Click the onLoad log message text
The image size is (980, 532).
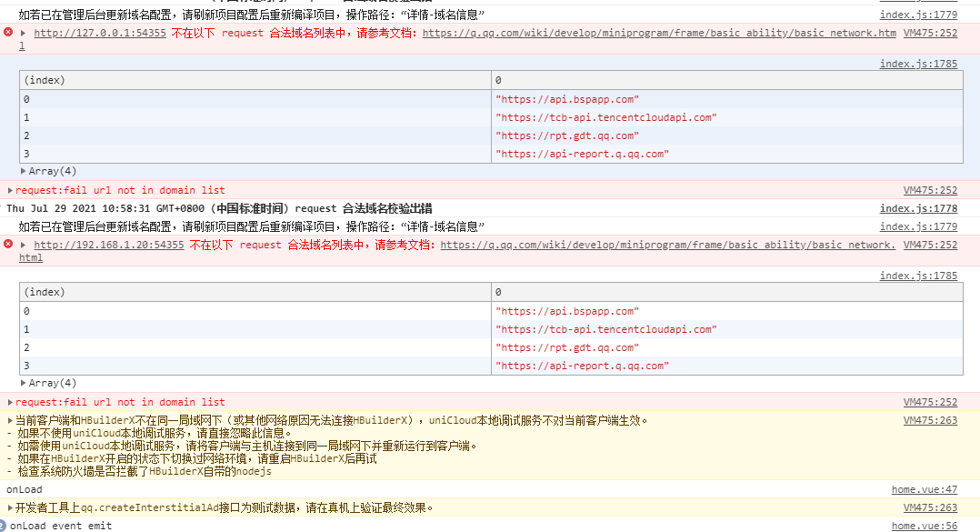pyautogui.click(x=25, y=490)
